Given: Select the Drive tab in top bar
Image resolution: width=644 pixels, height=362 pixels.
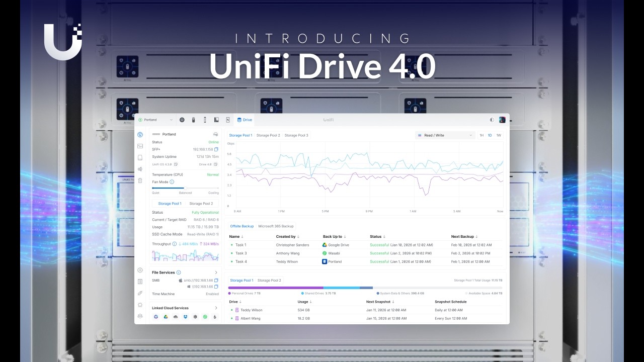Looking at the screenshot, I should pyautogui.click(x=245, y=120).
